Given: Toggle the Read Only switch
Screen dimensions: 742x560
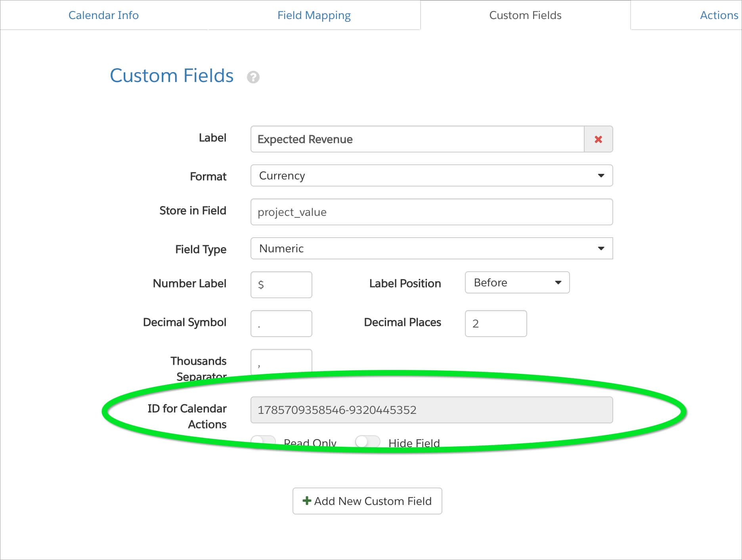Looking at the screenshot, I should (x=263, y=441).
